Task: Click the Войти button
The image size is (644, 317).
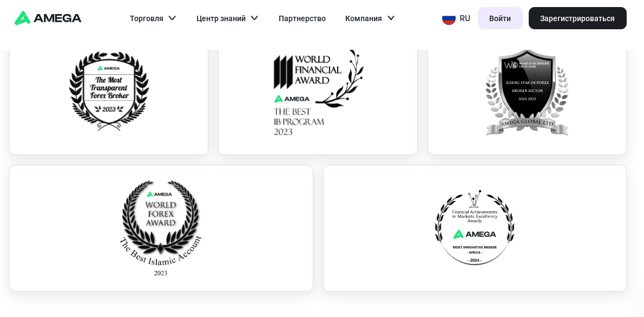Action: [500, 18]
